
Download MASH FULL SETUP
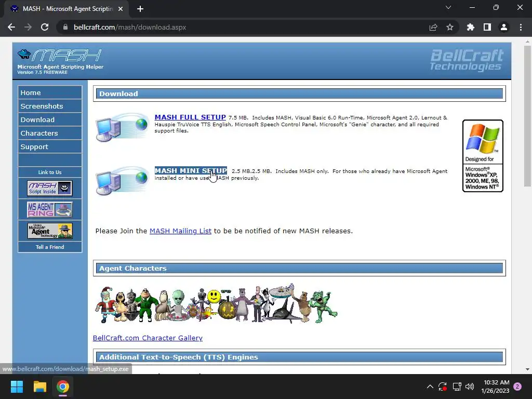click(190, 117)
